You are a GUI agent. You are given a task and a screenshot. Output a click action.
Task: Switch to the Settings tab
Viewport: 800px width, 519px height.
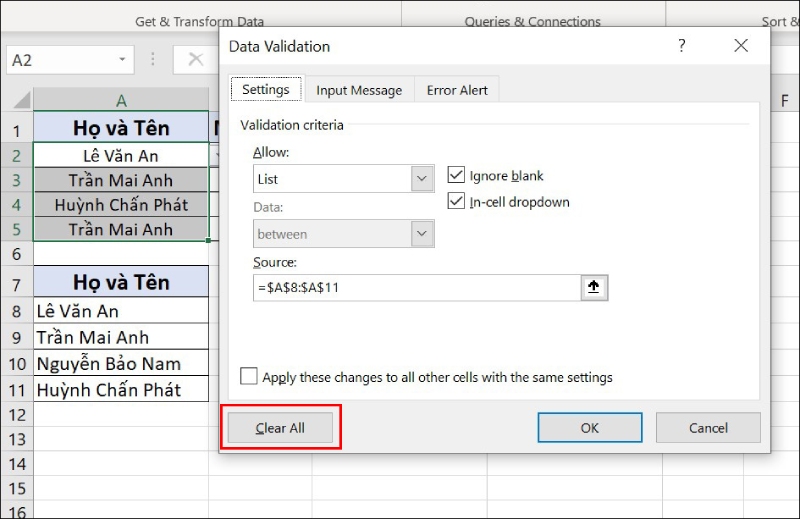(266, 89)
